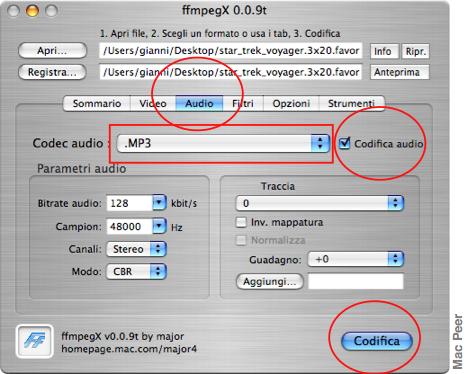Toggle the Normalizza checkbox

[x=241, y=240]
